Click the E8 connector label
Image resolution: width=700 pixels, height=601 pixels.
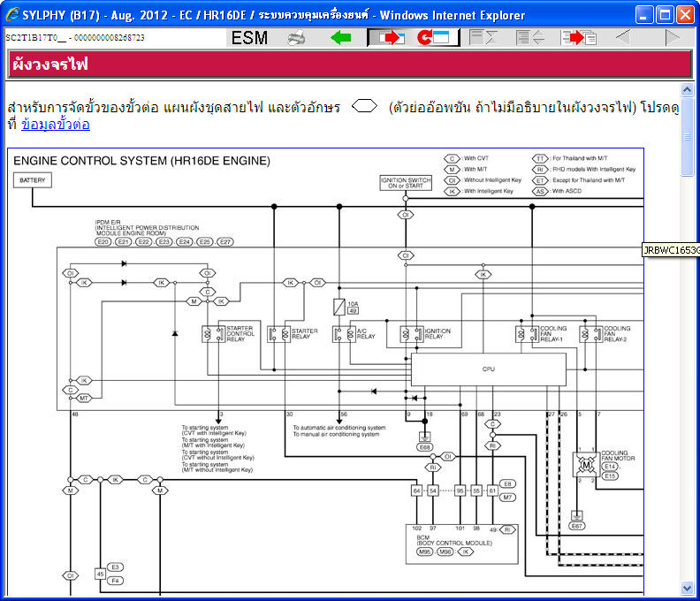pos(507,484)
